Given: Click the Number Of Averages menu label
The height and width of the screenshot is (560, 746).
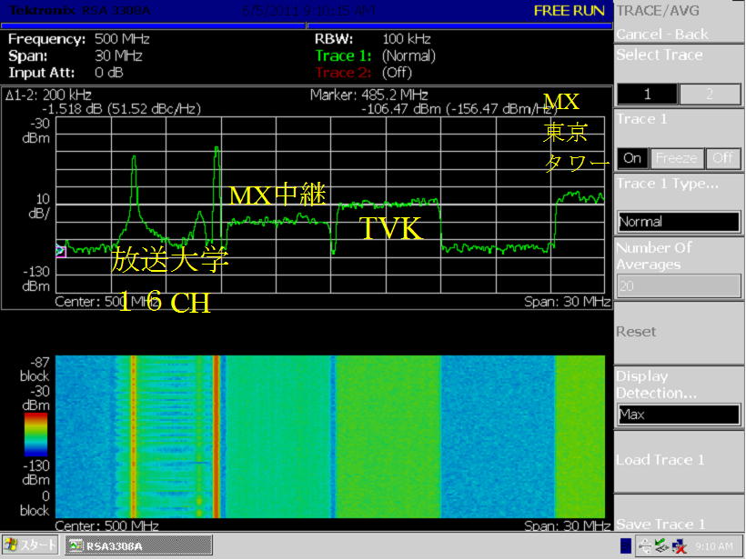Looking at the screenshot, I should pos(654,255).
